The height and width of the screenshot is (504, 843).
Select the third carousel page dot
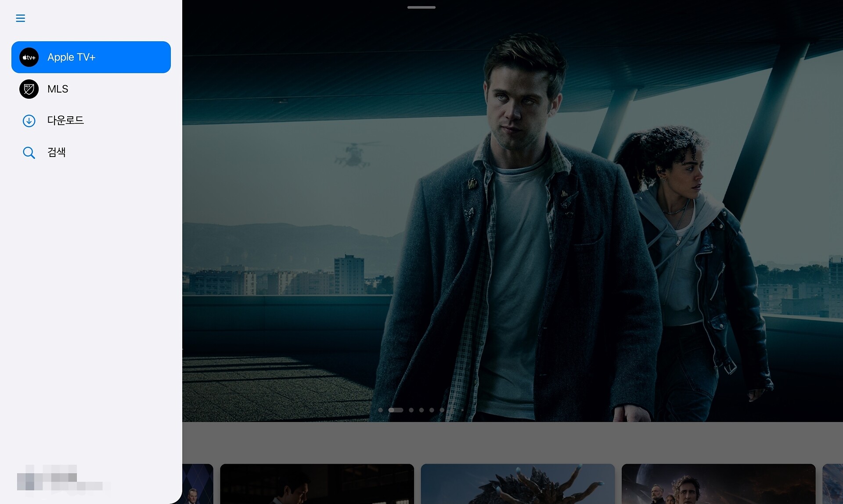point(411,410)
